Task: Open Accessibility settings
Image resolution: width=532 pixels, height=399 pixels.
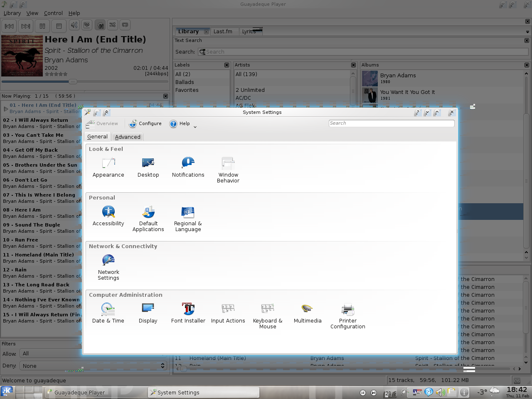Action: (108, 216)
